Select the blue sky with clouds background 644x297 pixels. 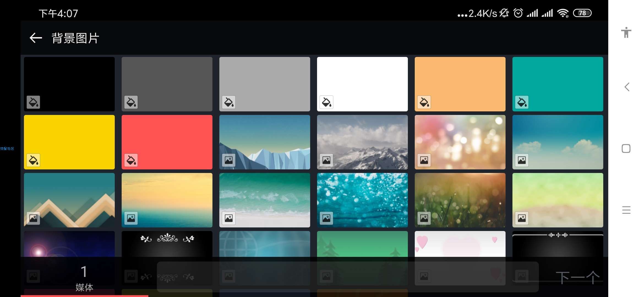pos(558,142)
